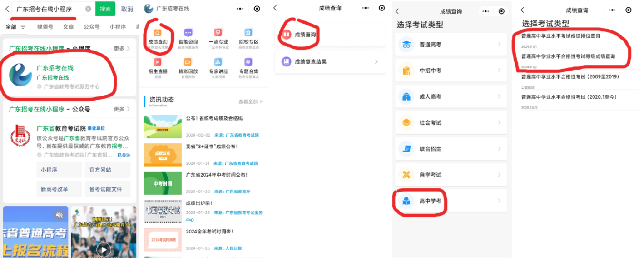Clear the search text with the X button
Image resolution: width=644 pixels, height=258 pixels.
click(88, 9)
